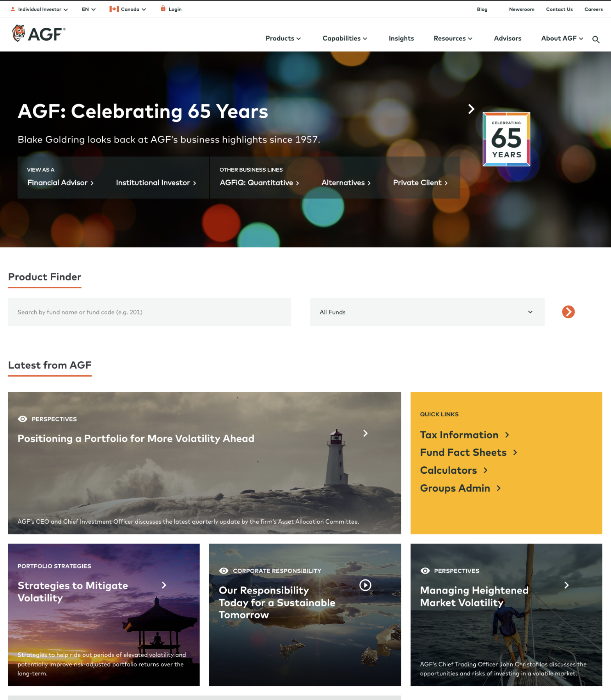Screen dimensions: 611x700
Task: Open Fund Fact Sheets quick link
Action: point(463,453)
